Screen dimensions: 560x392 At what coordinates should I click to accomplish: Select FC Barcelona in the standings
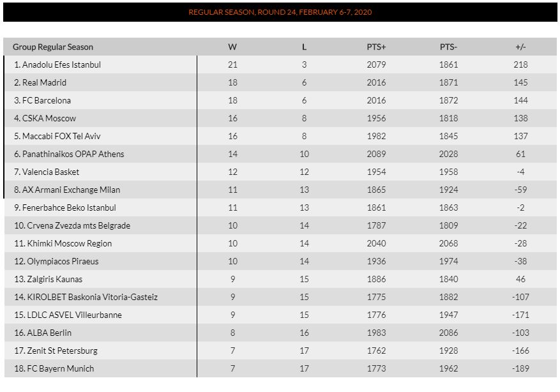pyautogui.click(x=47, y=100)
